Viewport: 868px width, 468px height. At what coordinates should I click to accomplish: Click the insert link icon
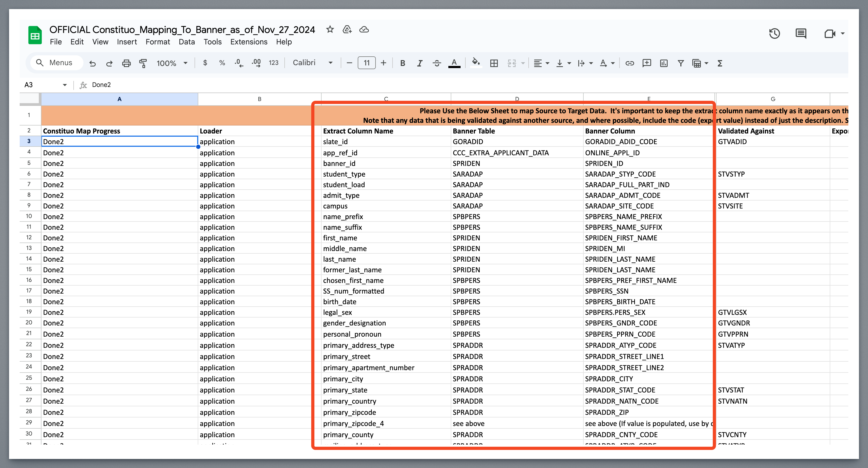(x=629, y=63)
